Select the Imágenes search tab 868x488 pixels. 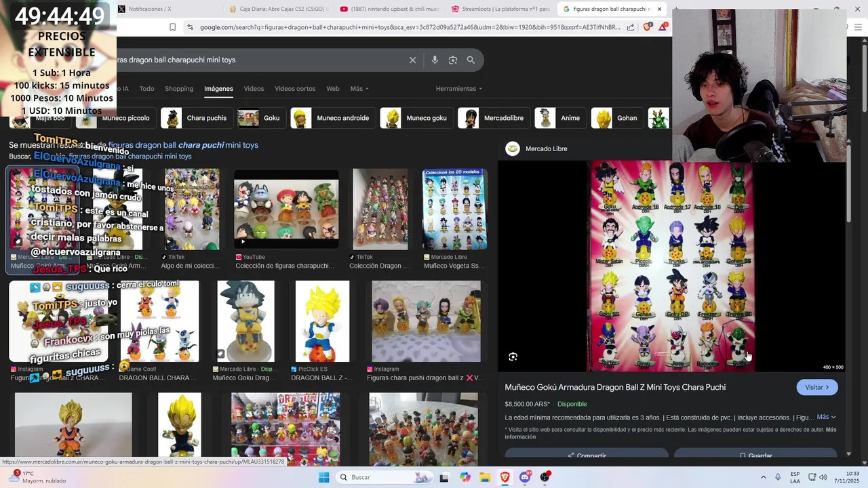pos(218,89)
